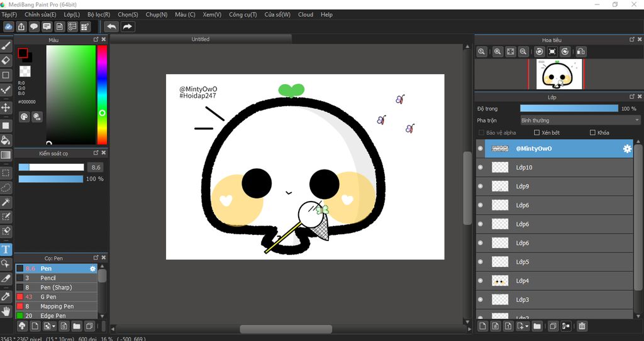Open the Cloud menu
This screenshot has width=644, height=341.
coord(306,14)
